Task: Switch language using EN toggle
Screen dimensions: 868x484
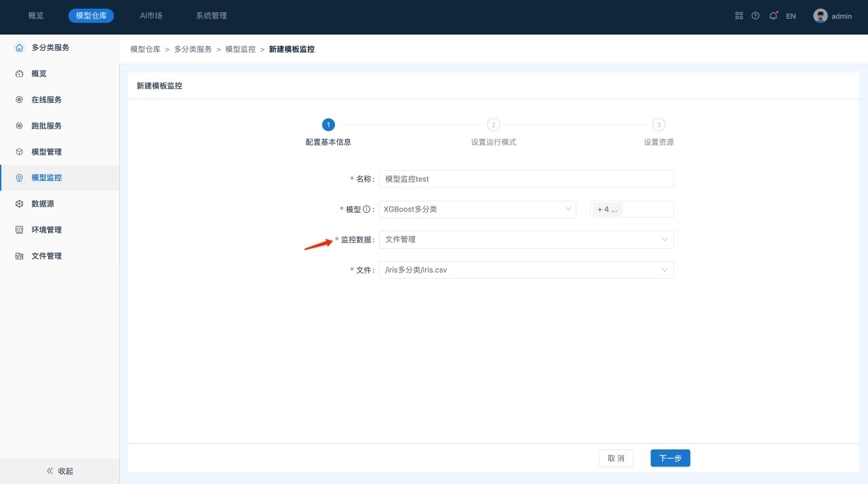Action: pyautogui.click(x=791, y=16)
